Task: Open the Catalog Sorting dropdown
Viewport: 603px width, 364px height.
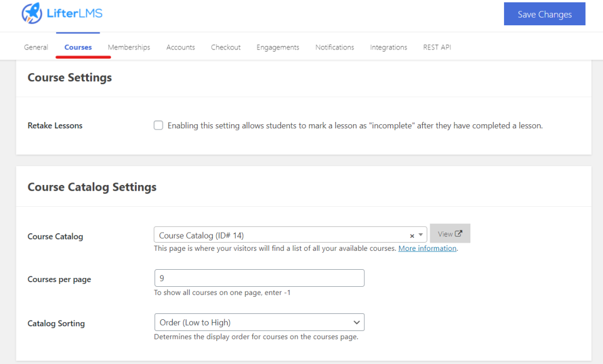Action: pos(259,322)
